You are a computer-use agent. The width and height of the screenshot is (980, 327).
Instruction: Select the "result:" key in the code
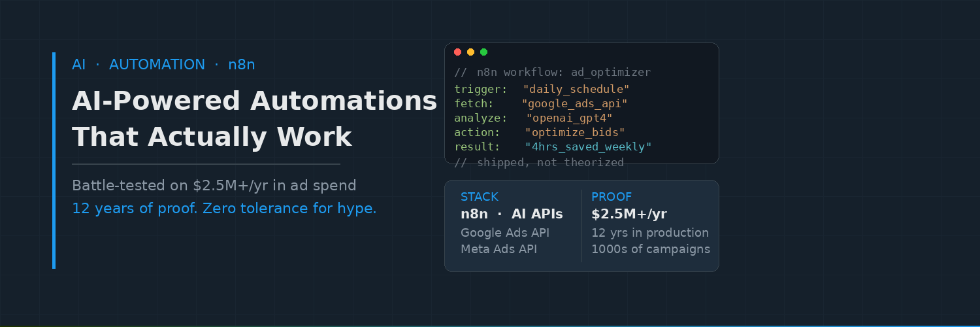coord(478,146)
